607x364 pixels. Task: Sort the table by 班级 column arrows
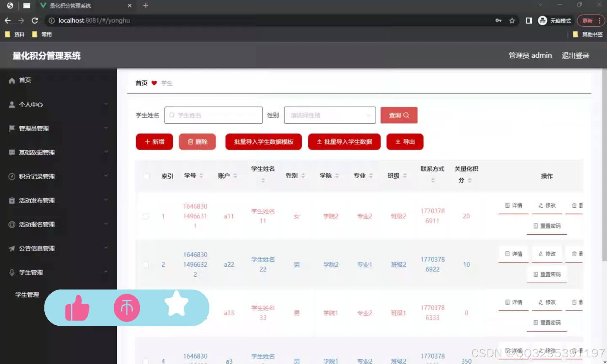pos(405,176)
